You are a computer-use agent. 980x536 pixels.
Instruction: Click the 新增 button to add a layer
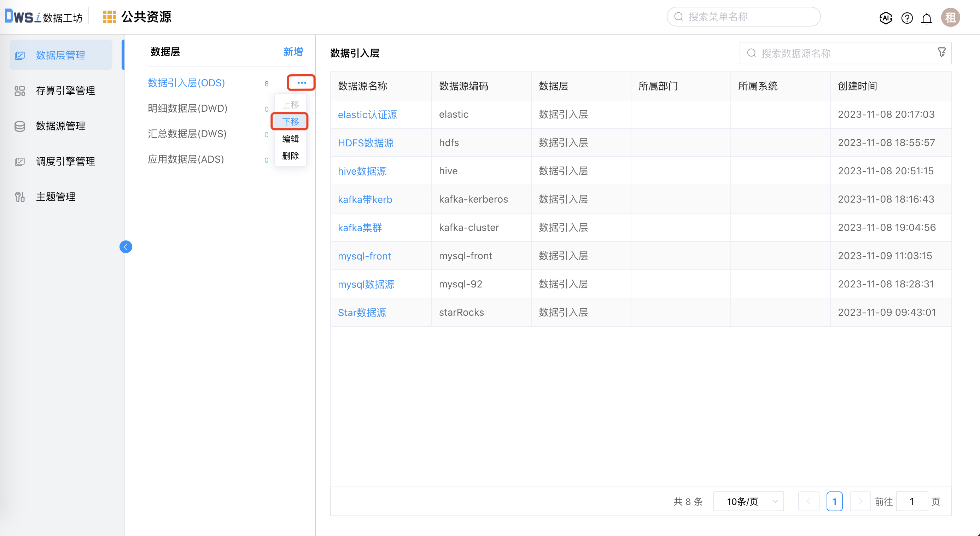(x=293, y=52)
